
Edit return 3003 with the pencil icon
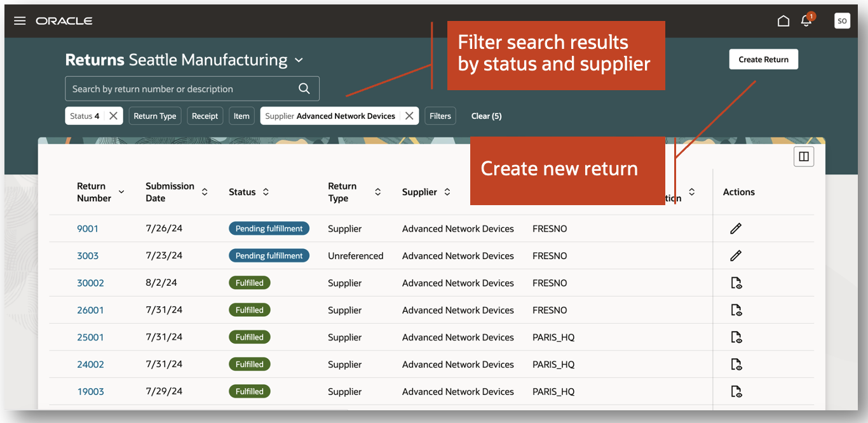coord(736,256)
